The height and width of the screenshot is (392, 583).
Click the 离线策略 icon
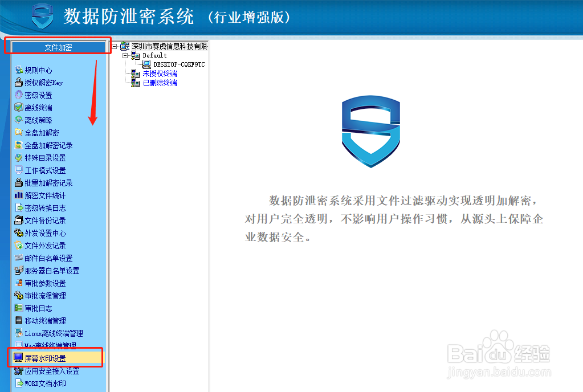[19, 120]
